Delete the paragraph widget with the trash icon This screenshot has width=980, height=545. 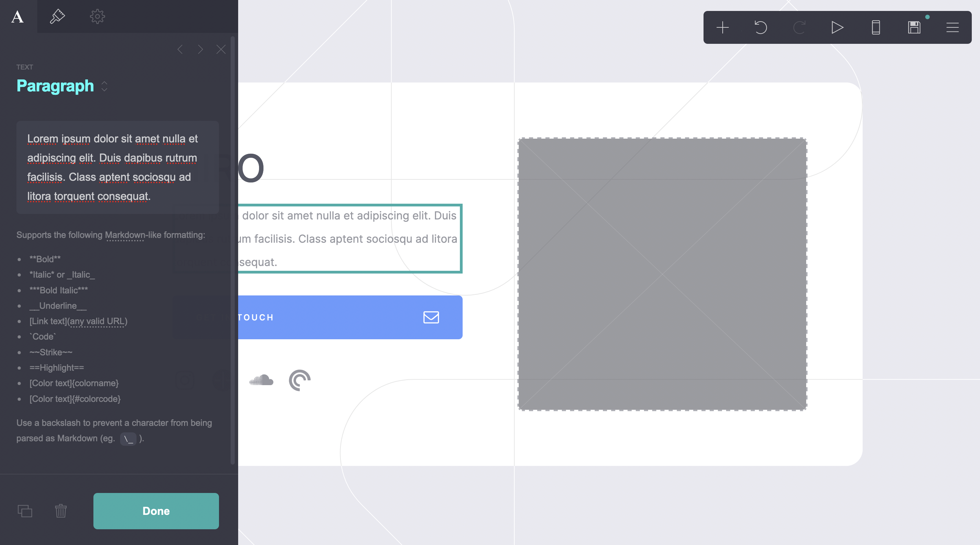coord(61,511)
